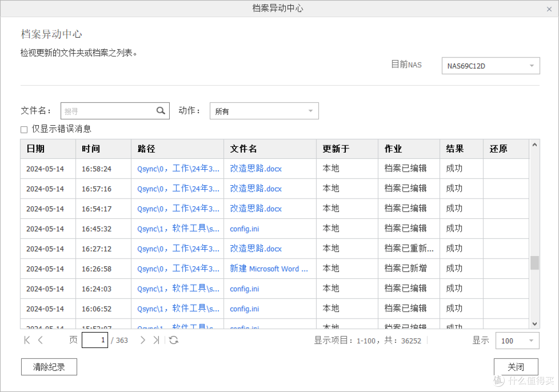559x392 pixels.
Task: Click the 还原 column header
Action: point(506,149)
